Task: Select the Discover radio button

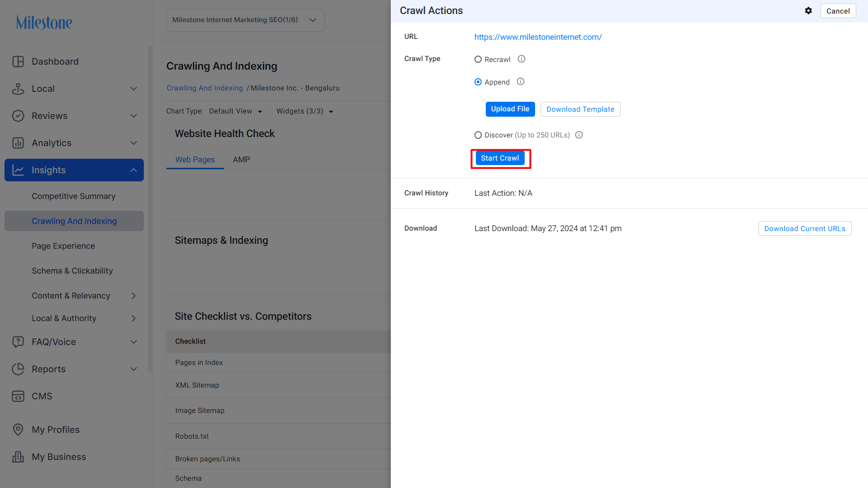Action: click(x=478, y=135)
